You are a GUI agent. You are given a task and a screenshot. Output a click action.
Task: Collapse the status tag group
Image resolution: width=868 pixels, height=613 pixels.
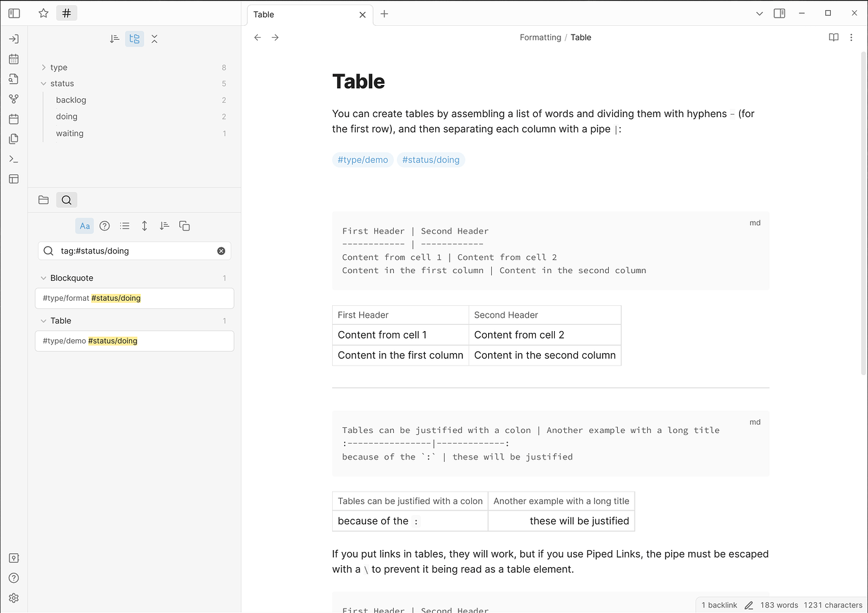43,84
